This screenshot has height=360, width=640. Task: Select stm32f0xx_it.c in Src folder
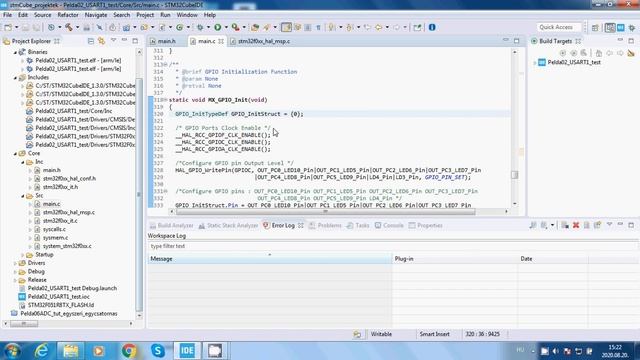[x=60, y=221]
